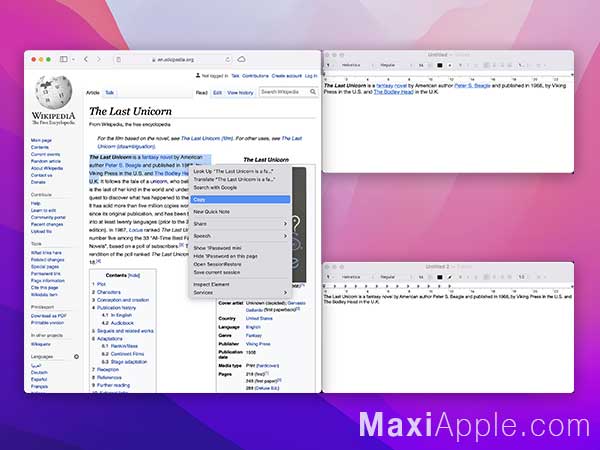Open Helvetica font dropdown in Untitled window

(x=355, y=65)
